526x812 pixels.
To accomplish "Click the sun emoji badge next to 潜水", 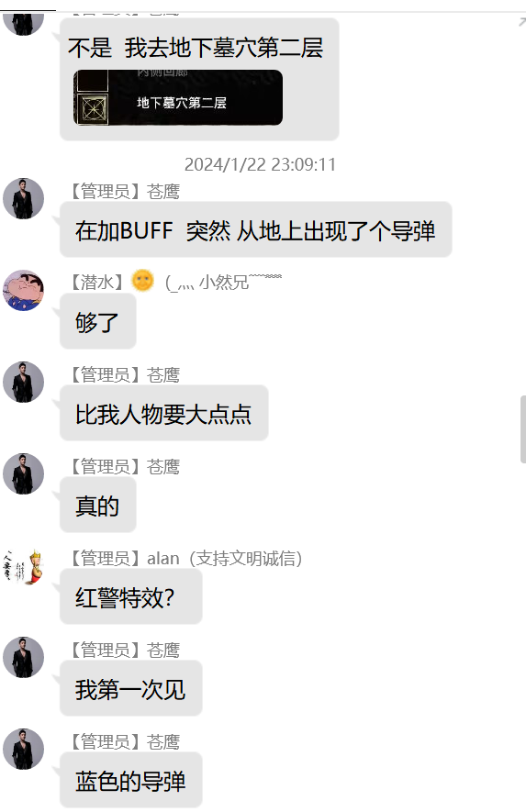I will [143, 281].
